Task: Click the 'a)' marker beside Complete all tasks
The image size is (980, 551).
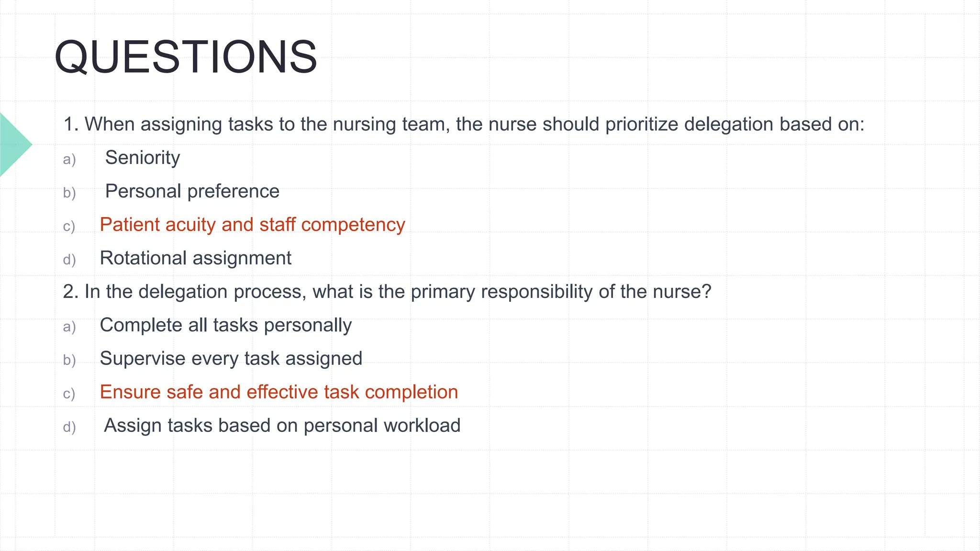Action: tap(69, 327)
